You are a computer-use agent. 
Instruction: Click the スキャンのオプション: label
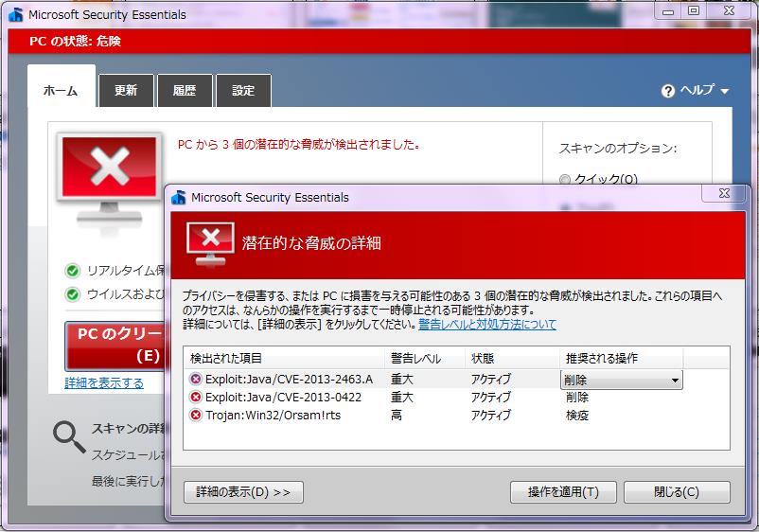pos(618,148)
